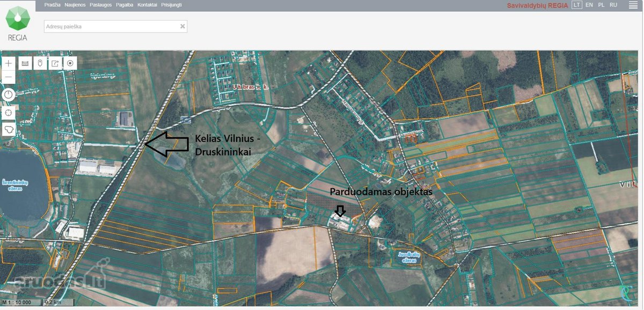Reset map rotation with compass button
This screenshot has width=644, height=310.
(x=9, y=95)
